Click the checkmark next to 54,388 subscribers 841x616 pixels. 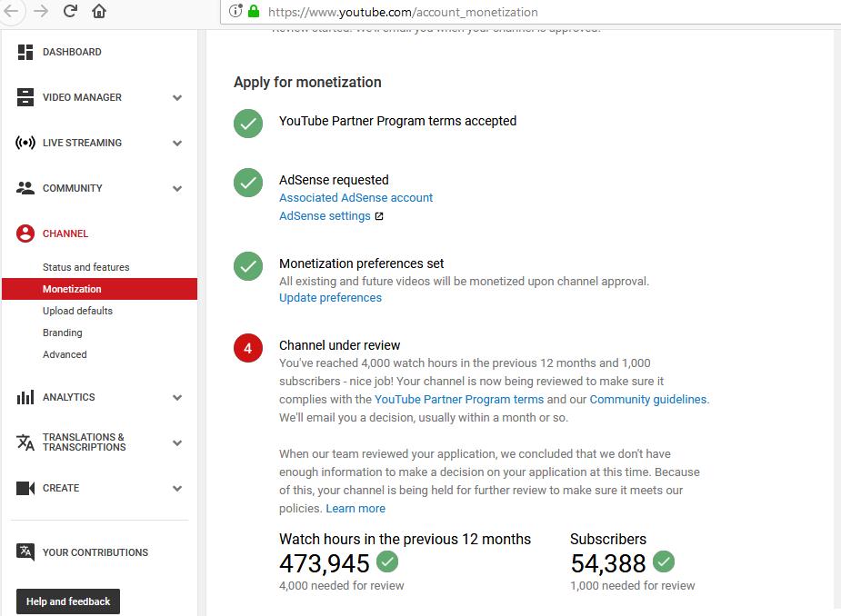664,561
